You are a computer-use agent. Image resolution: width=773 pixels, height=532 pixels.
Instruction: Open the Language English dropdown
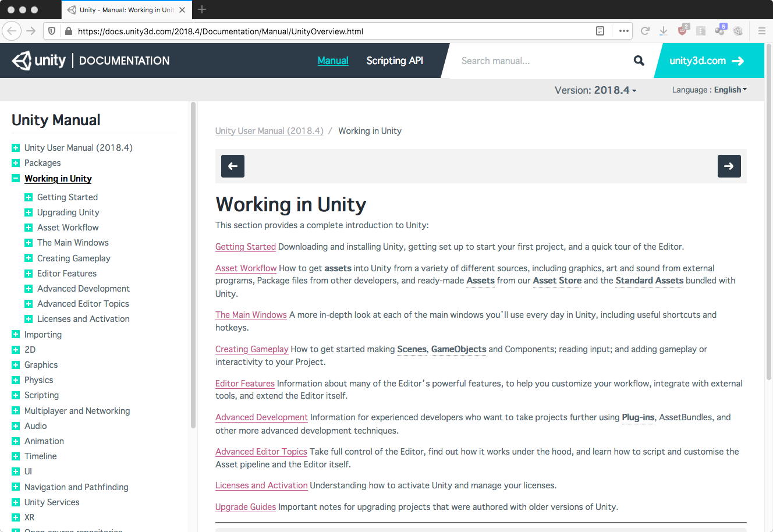point(710,90)
